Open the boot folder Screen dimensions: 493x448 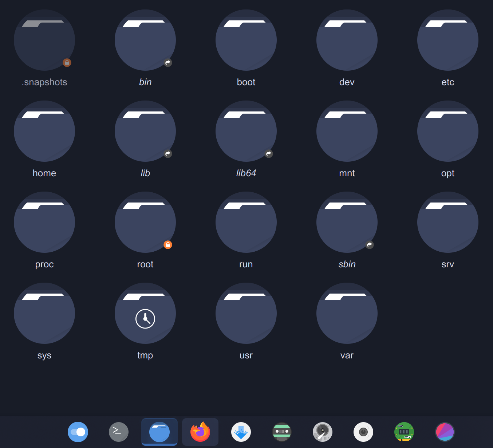(246, 40)
